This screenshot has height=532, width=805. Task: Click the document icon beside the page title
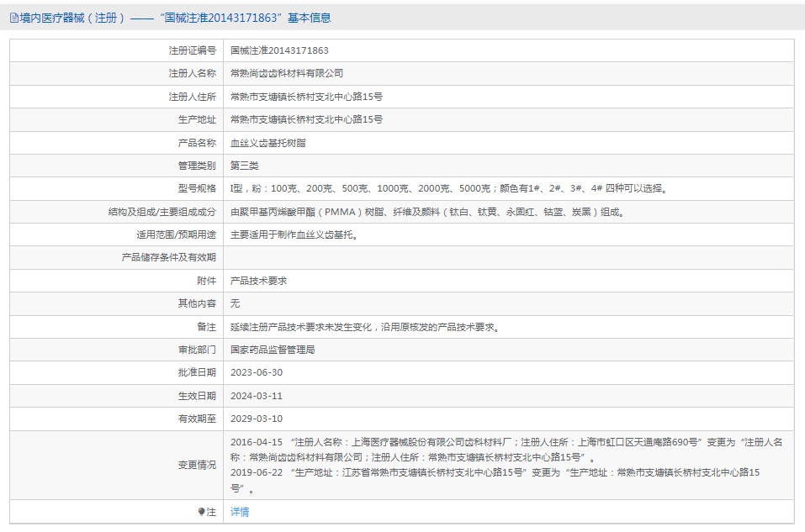tap(13, 18)
